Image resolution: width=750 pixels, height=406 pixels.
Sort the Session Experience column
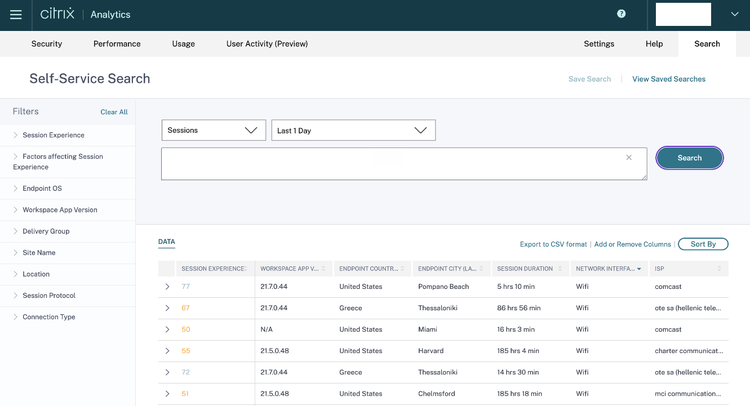click(246, 269)
